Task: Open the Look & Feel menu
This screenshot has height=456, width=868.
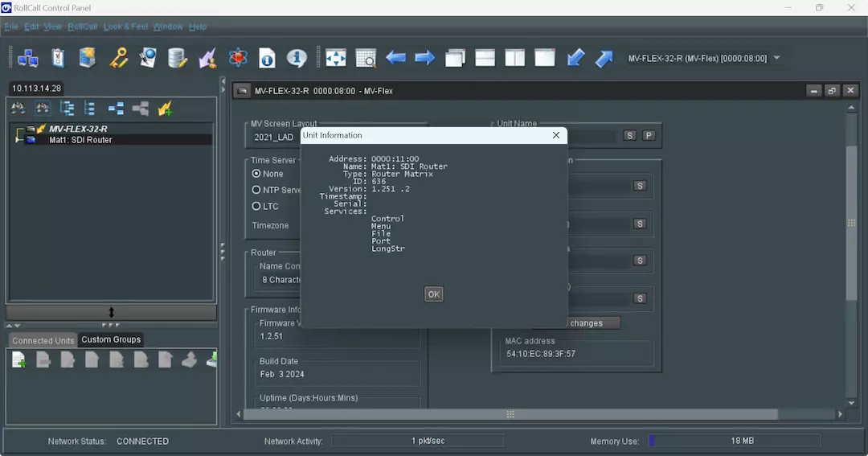Action: (x=125, y=27)
